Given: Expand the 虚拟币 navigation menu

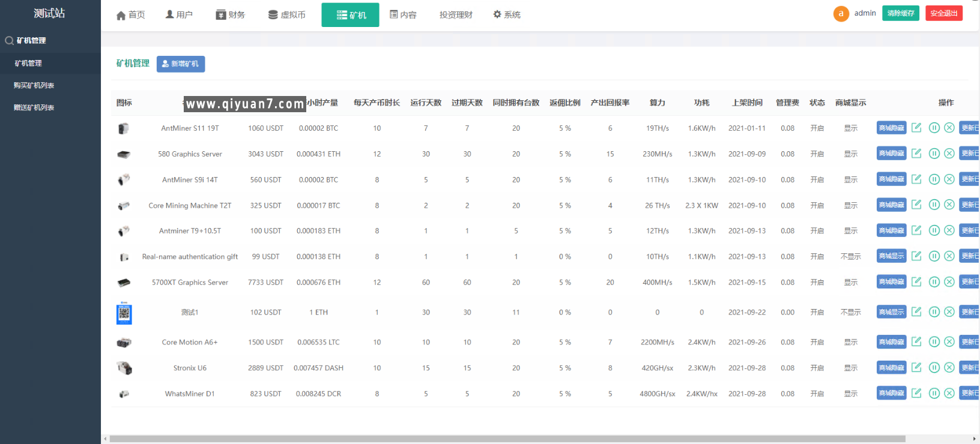Looking at the screenshot, I should tap(287, 15).
